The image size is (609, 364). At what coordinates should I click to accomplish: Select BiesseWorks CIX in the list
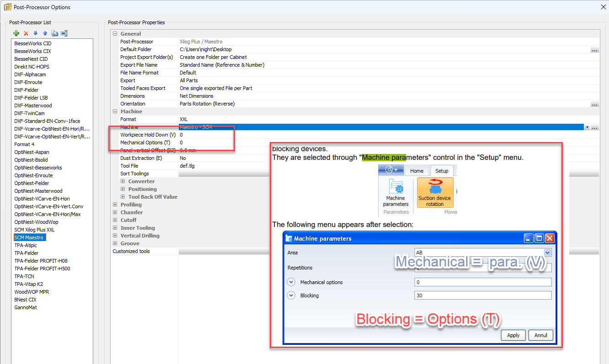[32, 51]
